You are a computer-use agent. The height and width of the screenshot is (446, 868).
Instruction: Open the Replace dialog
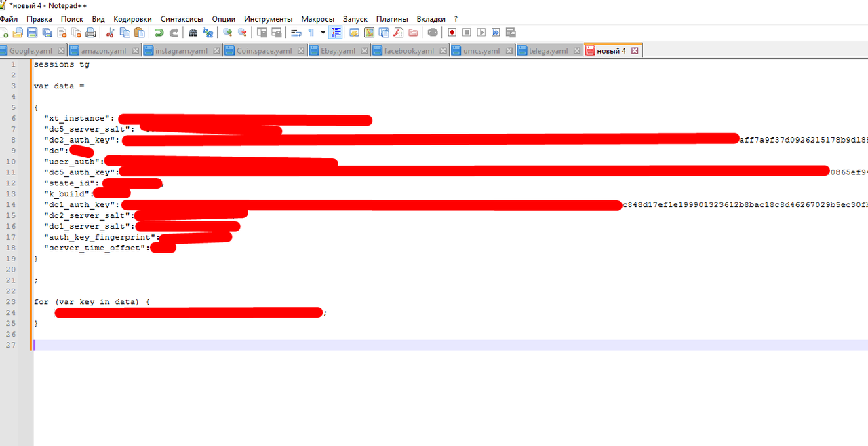pyautogui.click(x=208, y=32)
